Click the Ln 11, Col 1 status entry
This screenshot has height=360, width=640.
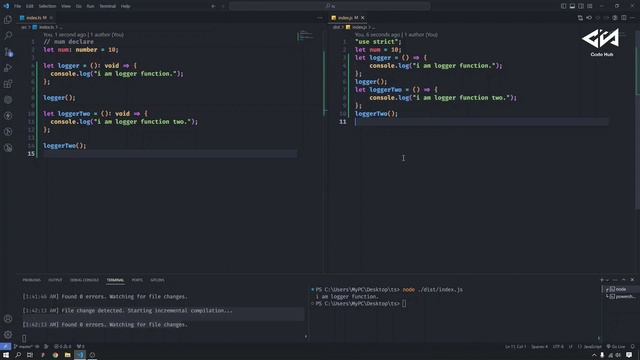point(516,347)
